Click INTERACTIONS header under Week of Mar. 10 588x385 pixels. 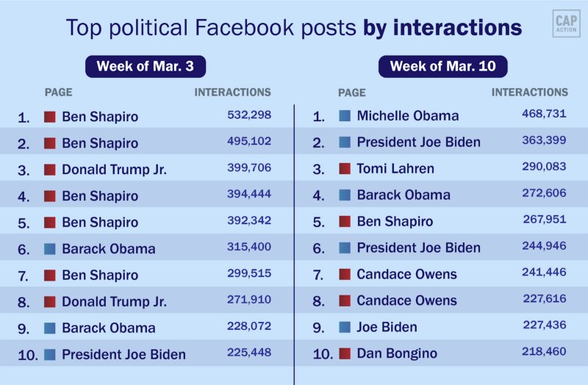click(x=529, y=93)
